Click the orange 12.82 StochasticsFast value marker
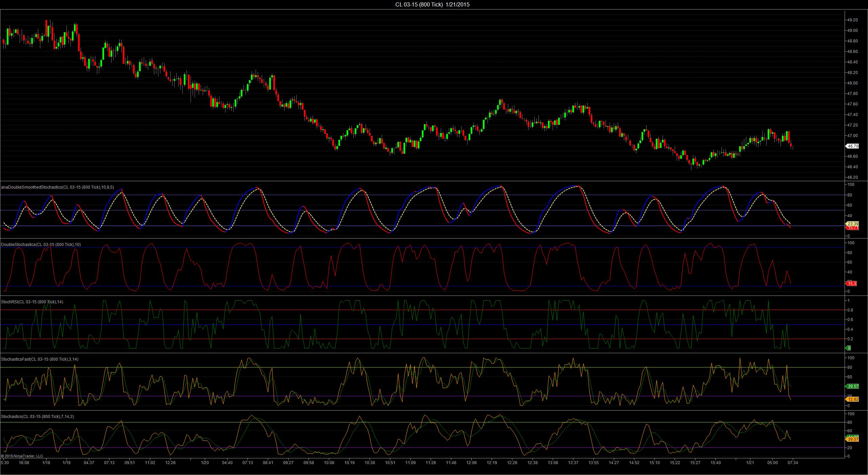 [x=852, y=399]
